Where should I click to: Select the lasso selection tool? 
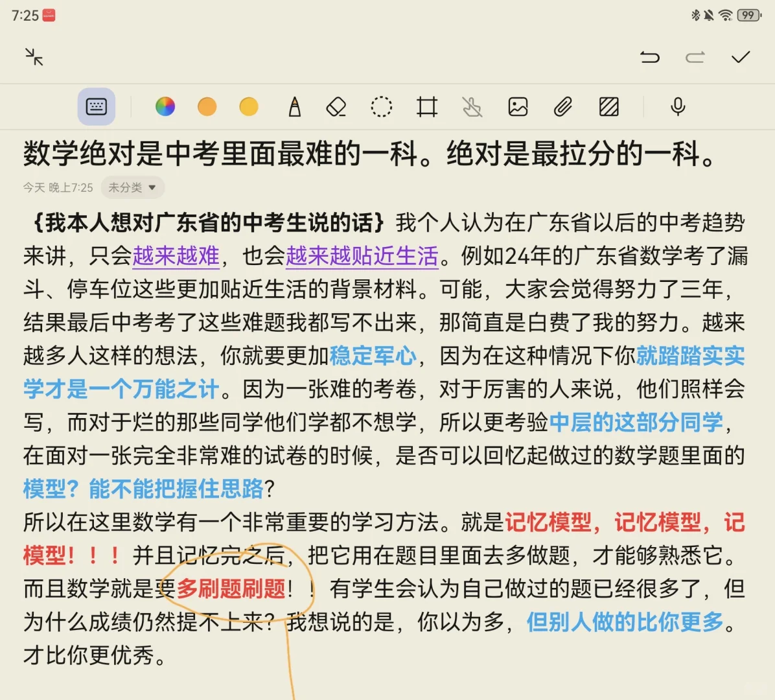tap(382, 106)
